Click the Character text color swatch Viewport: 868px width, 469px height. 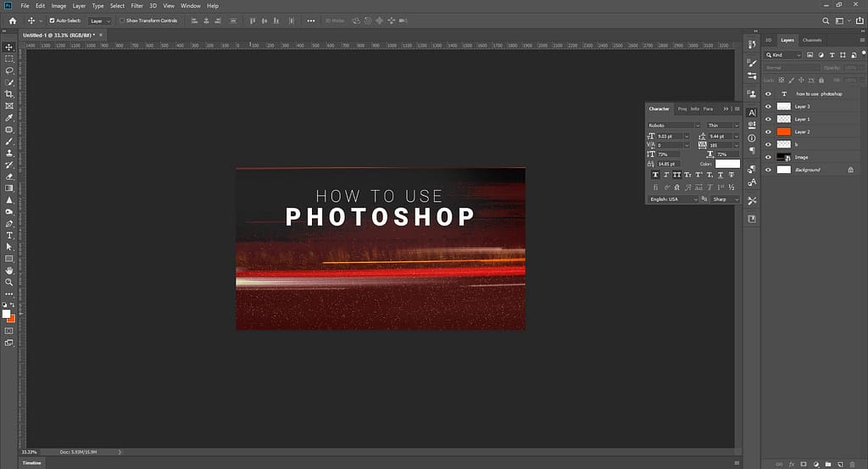[727, 164]
